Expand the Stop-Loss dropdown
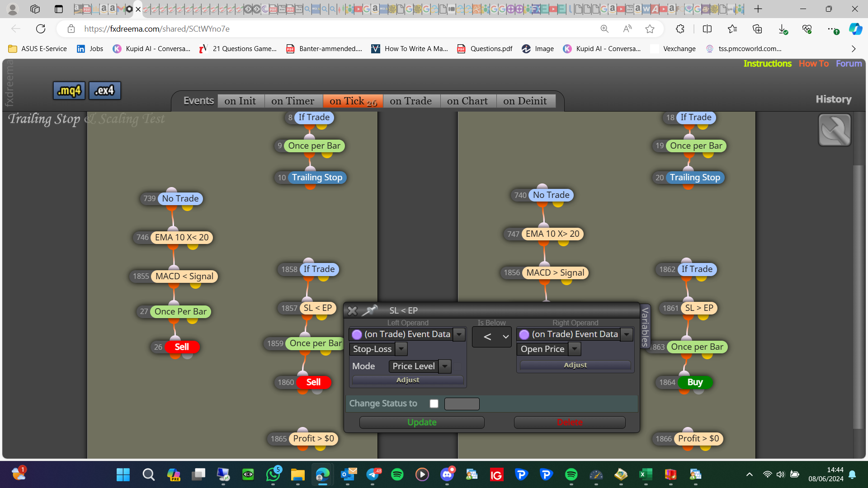Screen dimensions: 868x488 [x=401, y=349]
